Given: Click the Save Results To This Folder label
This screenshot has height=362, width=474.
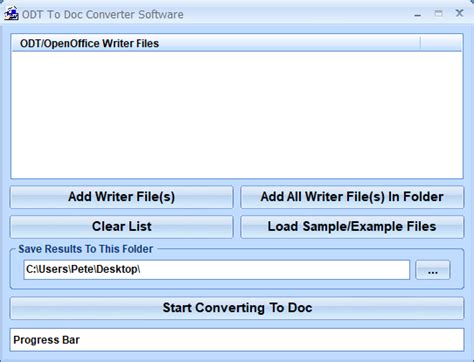Looking at the screenshot, I should click(x=86, y=249).
